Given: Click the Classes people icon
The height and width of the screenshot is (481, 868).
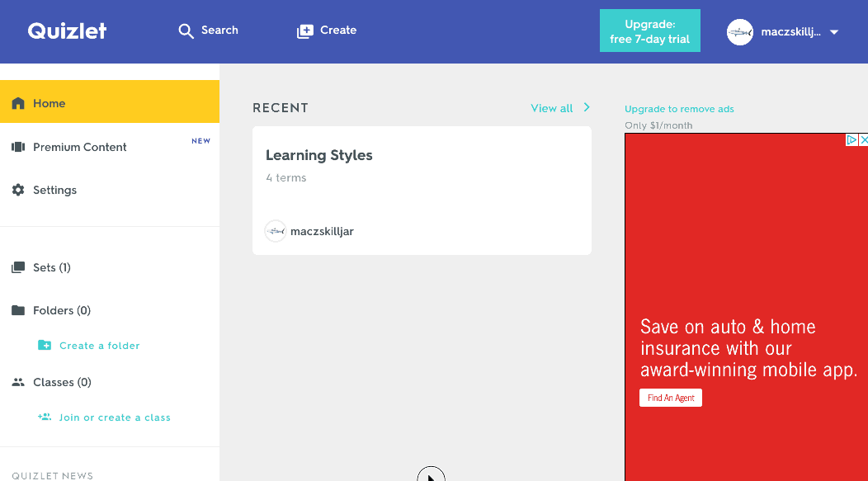Looking at the screenshot, I should point(18,382).
